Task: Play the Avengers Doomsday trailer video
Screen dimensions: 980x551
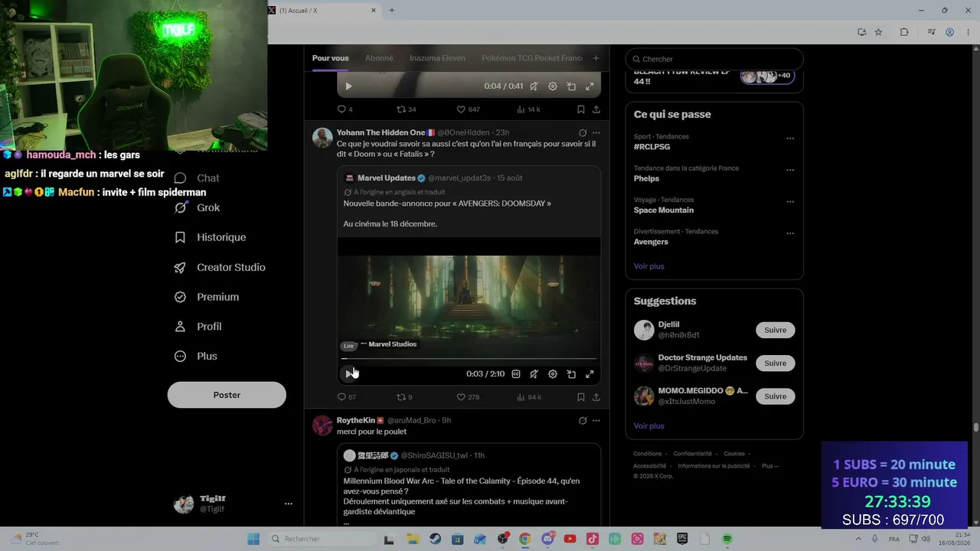Action: click(349, 373)
